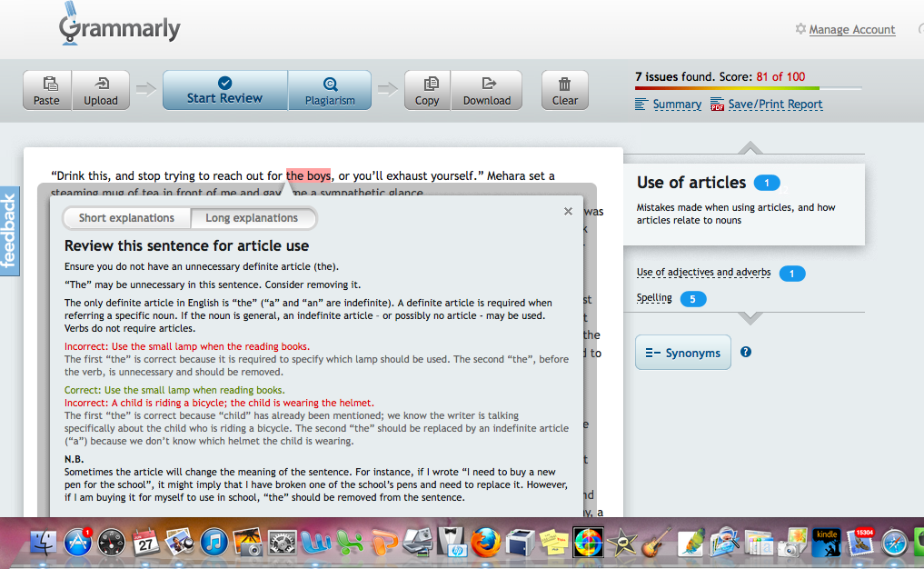
Task: Open the Save/Print Report link
Action: 776,105
